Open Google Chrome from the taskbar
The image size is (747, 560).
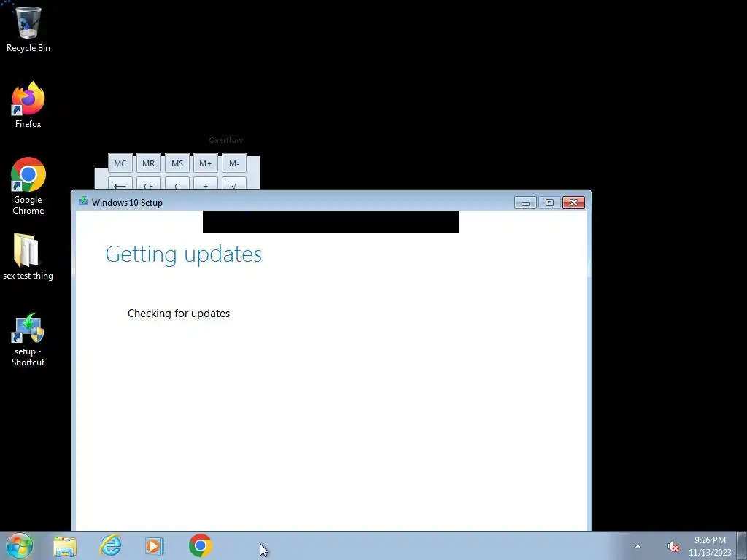200,545
